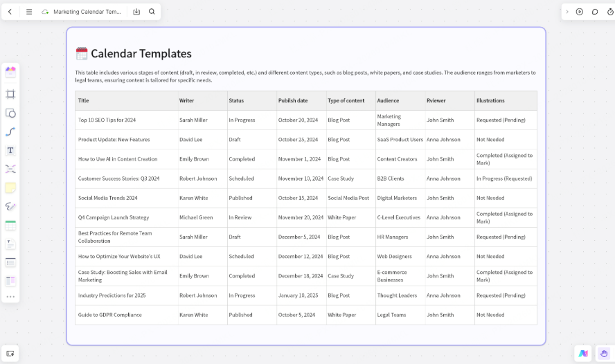
Task: Open the mind map tool
Action: coord(10,169)
